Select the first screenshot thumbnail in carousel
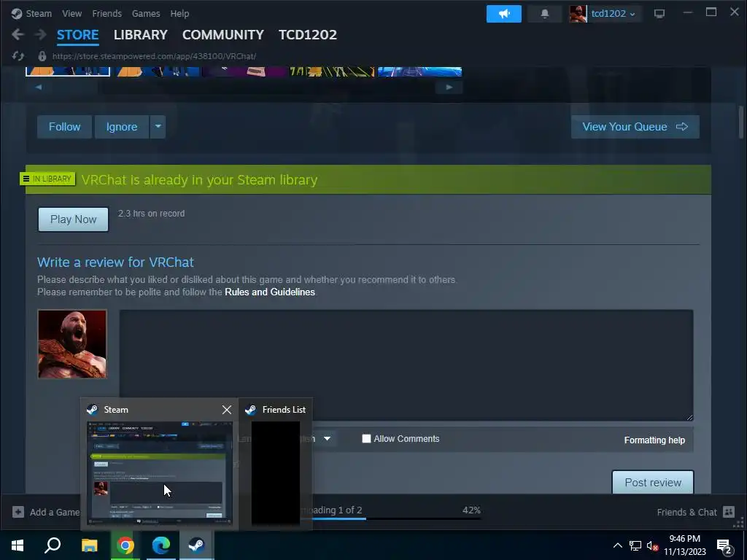 tap(68, 71)
